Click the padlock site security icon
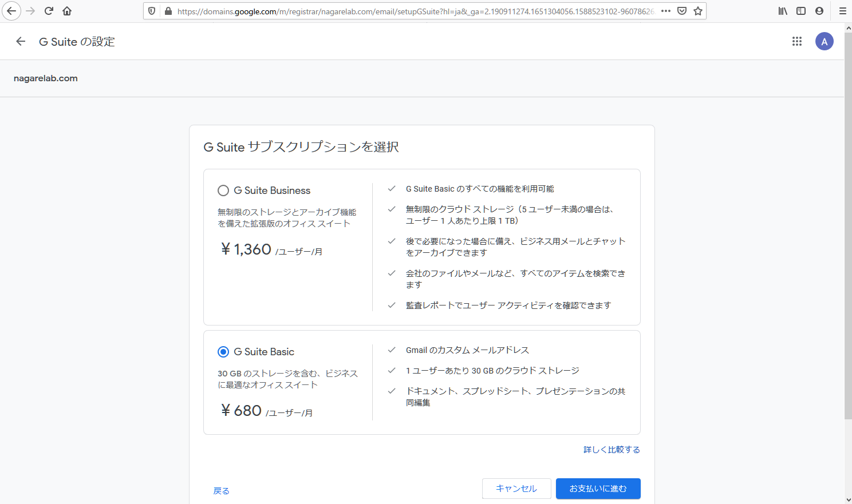This screenshot has height=504, width=852. (168, 11)
